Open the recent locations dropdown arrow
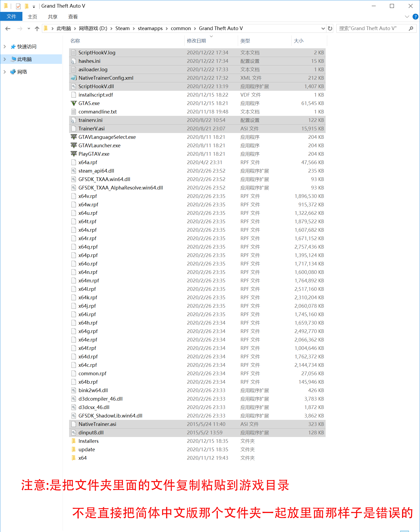 [x=29, y=28]
